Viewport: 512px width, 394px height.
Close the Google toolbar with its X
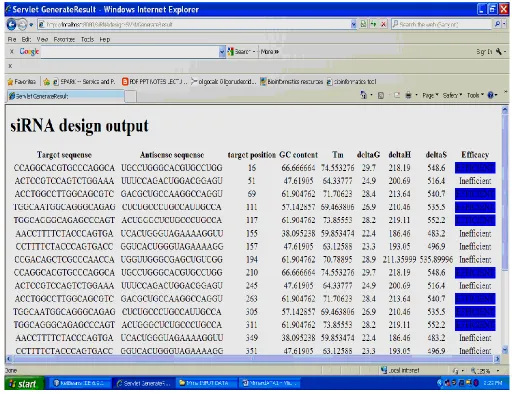click(12, 51)
